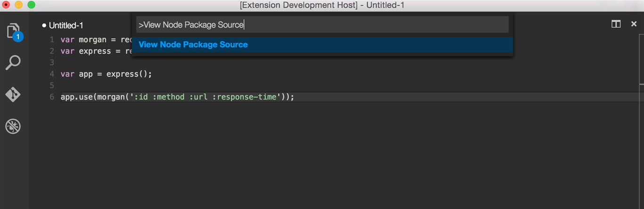The width and height of the screenshot is (644, 209).
Task: Open the Explorer view in activity bar
Action: pos(14,32)
